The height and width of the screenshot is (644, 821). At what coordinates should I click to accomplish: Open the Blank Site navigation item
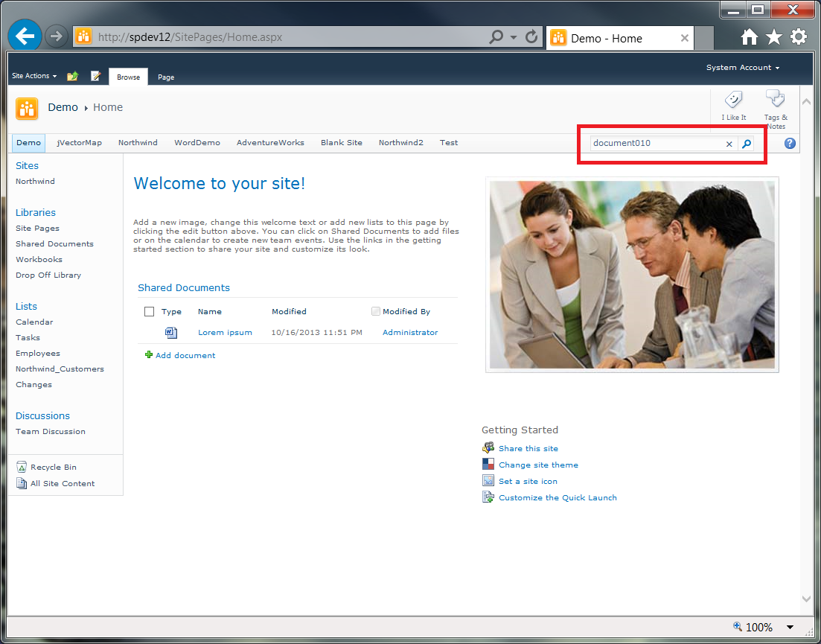342,143
